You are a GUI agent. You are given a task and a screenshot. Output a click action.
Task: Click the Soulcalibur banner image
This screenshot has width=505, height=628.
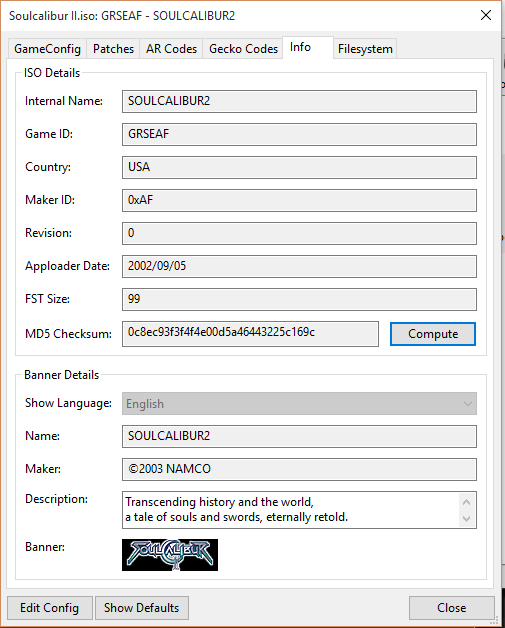(170, 555)
